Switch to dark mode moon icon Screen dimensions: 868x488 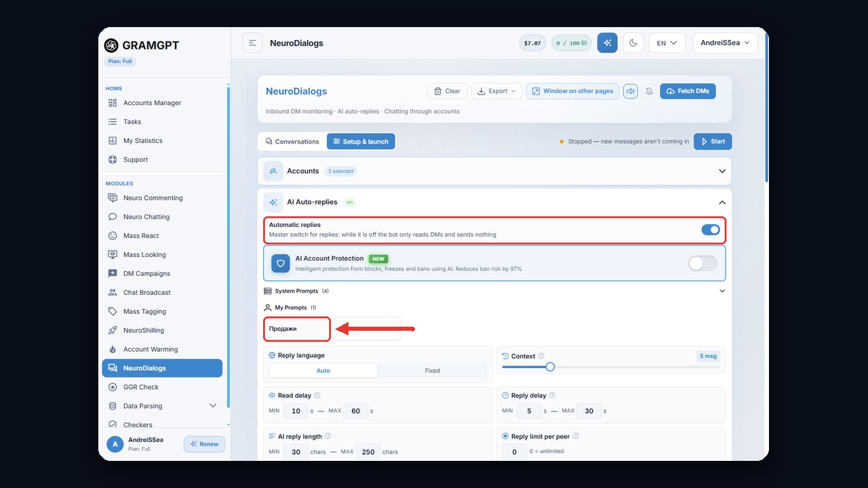point(633,43)
